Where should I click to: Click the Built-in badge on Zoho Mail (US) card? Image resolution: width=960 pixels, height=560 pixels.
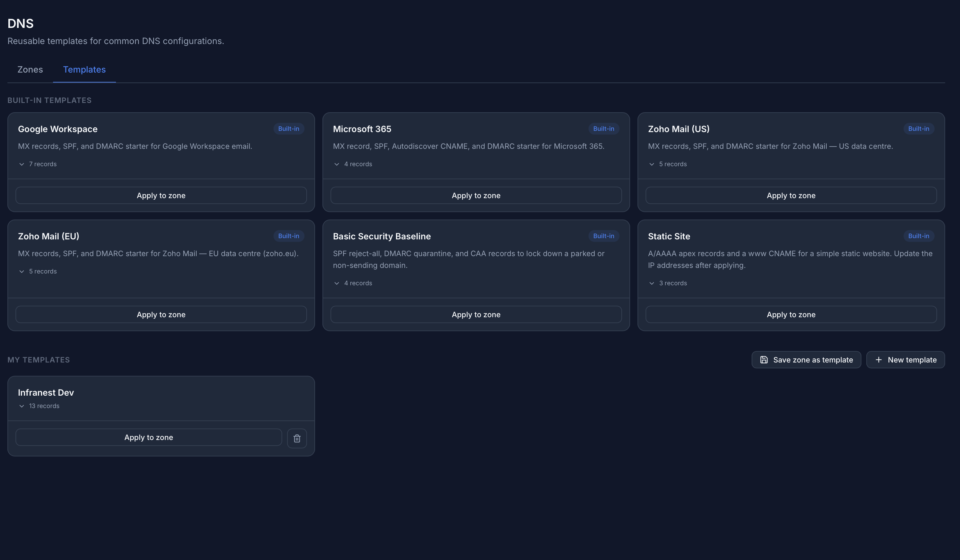pos(919,129)
